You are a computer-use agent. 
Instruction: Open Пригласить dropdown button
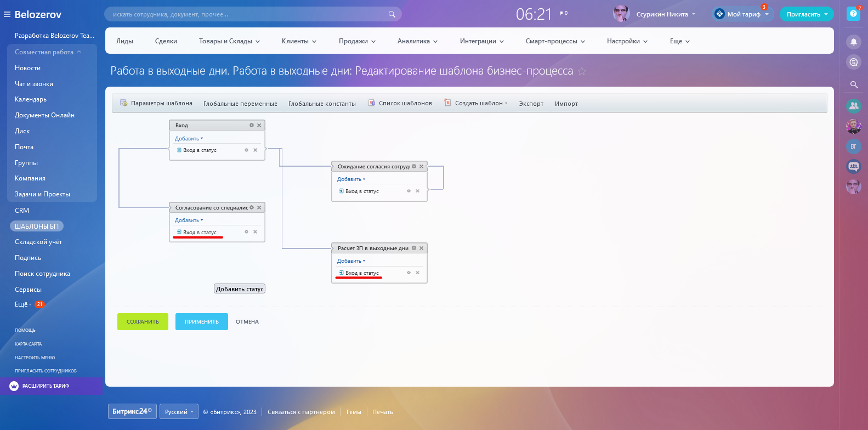click(807, 14)
